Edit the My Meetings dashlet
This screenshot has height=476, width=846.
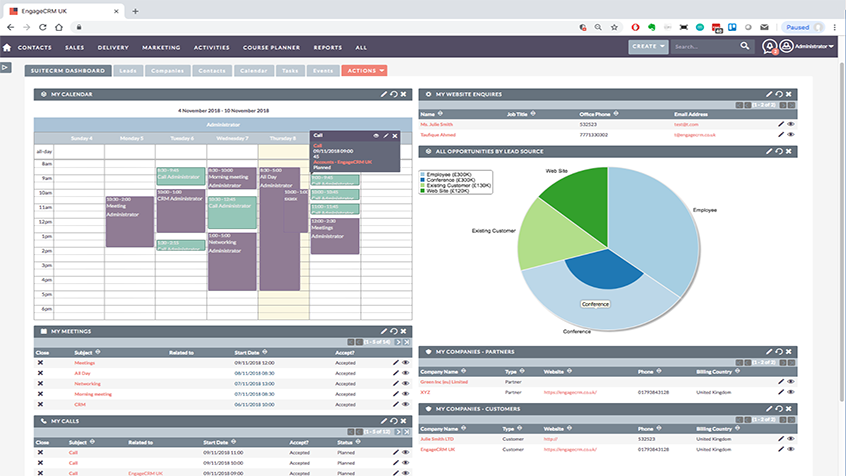tap(384, 331)
